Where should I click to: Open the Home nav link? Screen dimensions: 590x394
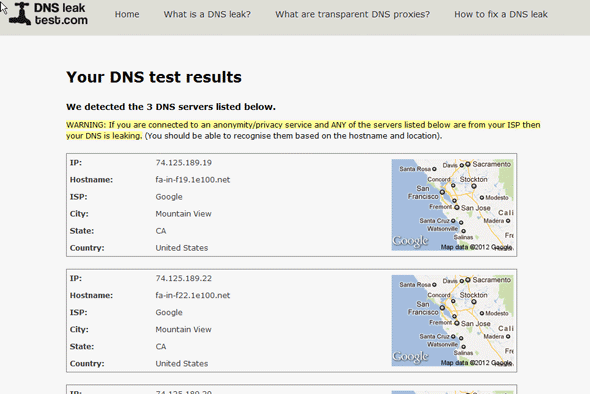point(127,14)
